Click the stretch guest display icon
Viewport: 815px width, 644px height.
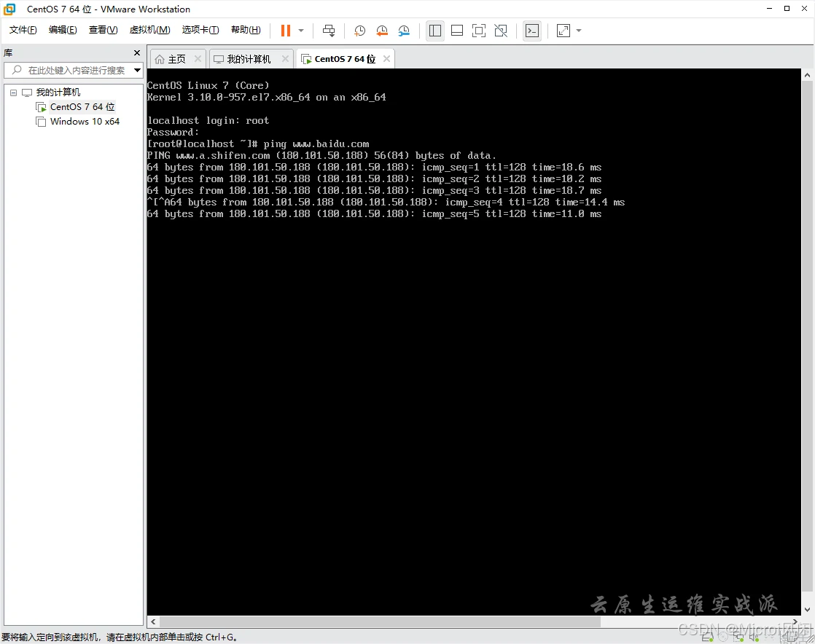coord(564,31)
